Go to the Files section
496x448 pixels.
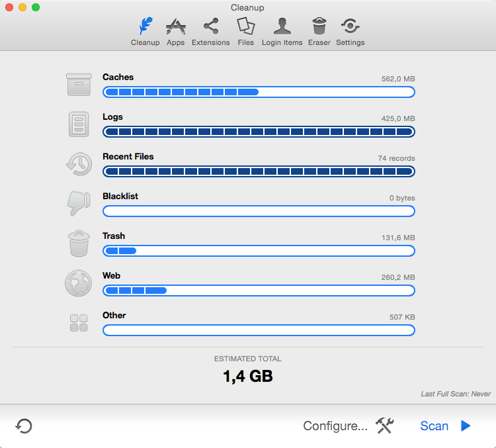coord(246,32)
